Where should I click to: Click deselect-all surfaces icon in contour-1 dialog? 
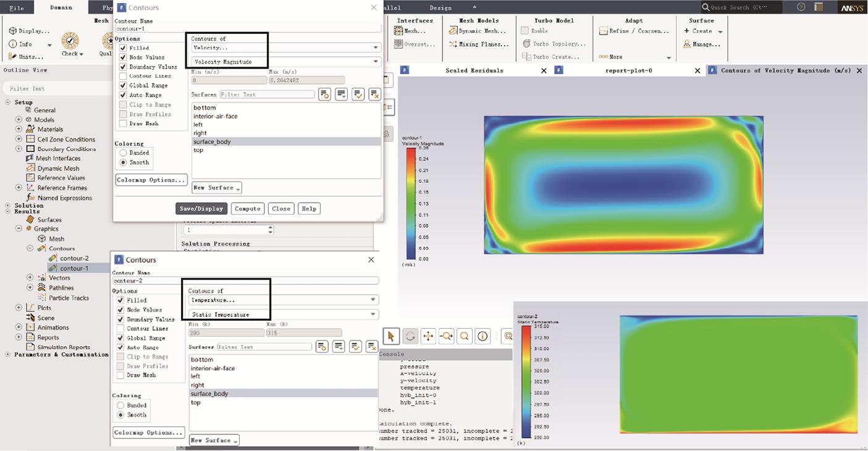374,95
